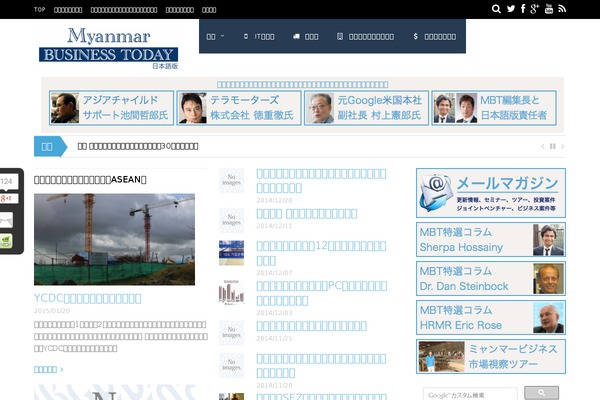Click the Myanmar Business Today logo

click(108, 47)
